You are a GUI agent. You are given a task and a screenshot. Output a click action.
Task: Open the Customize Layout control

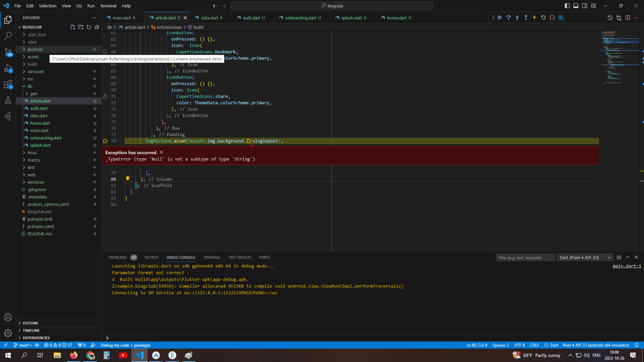[594, 6]
